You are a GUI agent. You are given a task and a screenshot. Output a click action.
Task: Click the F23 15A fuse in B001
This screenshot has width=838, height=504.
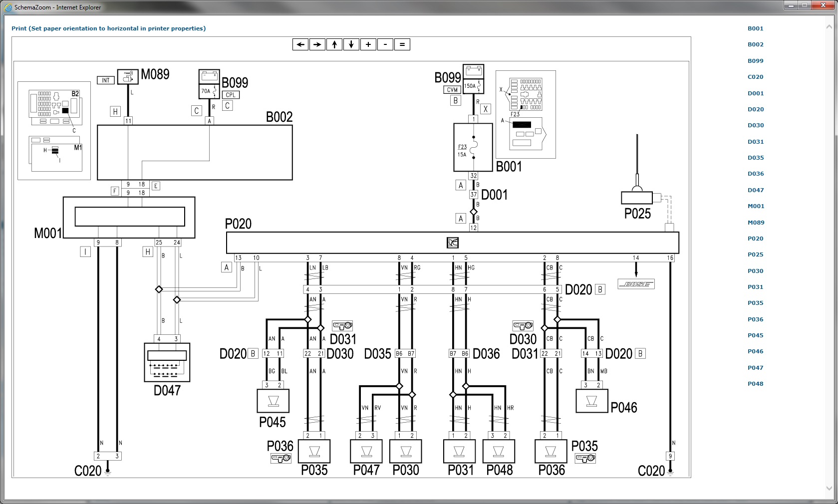[x=473, y=147]
